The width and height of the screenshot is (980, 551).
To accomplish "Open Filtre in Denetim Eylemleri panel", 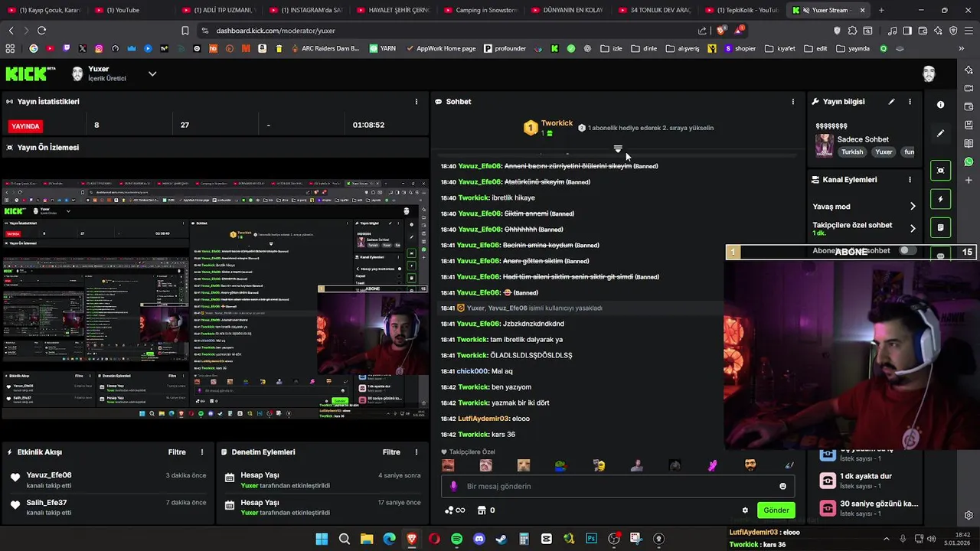I will point(391,452).
